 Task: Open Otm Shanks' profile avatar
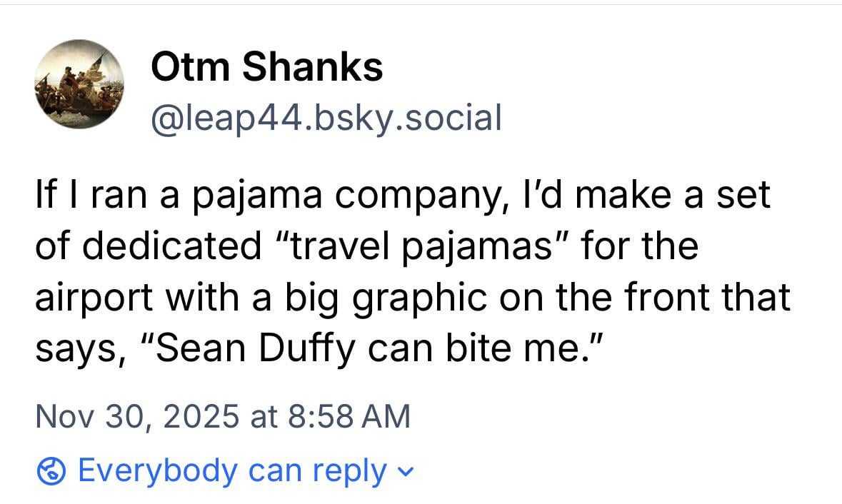click(x=79, y=84)
